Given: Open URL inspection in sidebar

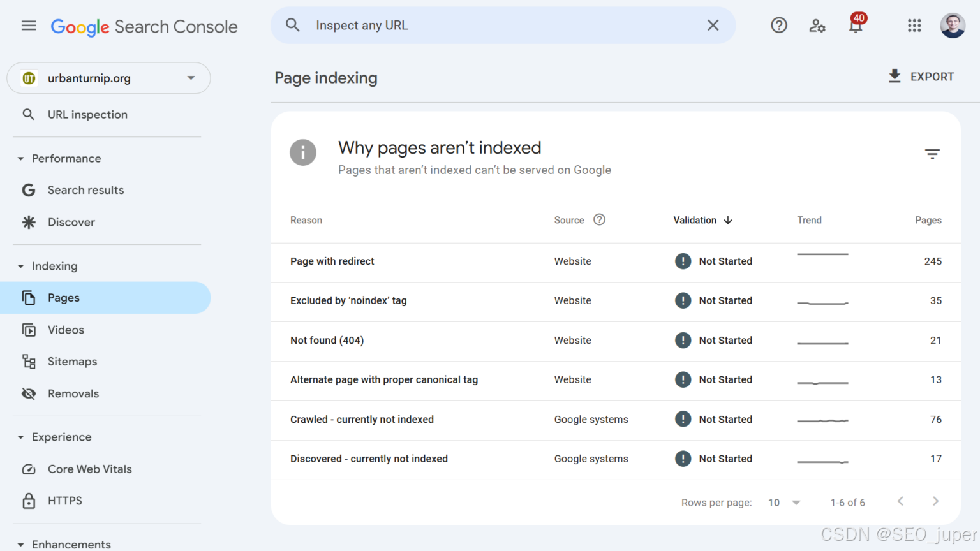Looking at the screenshot, I should pos(87,115).
